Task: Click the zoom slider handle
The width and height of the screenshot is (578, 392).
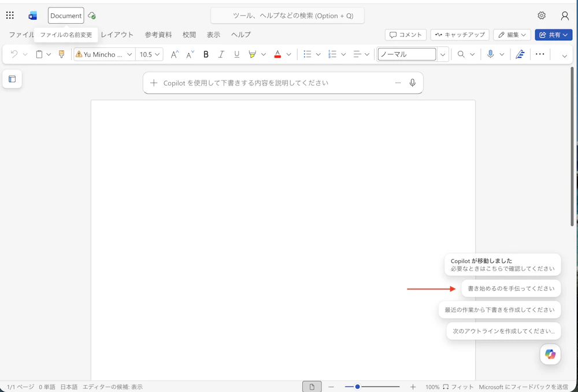Action: click(x=357, y=387)
